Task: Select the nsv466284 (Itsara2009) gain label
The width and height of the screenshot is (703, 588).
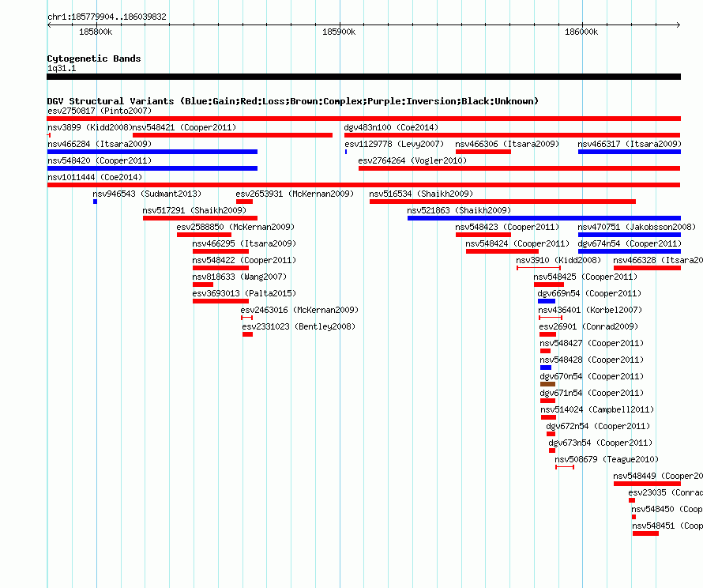Action: (x=100, y=144)
